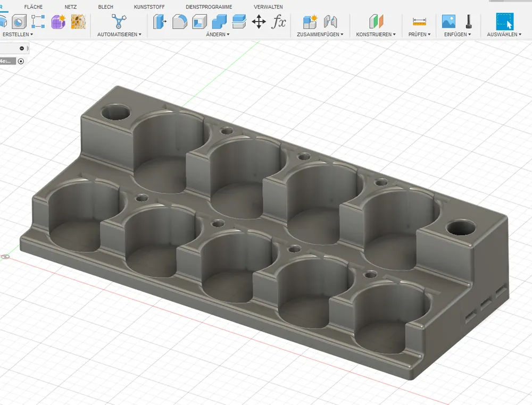
Task: Click the Automate tool icon
Action: pyautogui.click(x=119, y=22)
